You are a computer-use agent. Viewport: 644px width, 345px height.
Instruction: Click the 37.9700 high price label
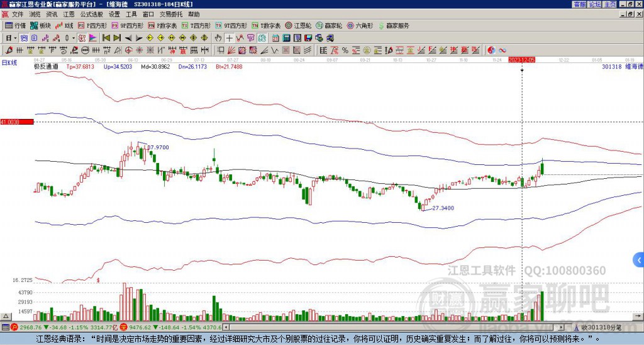158,147
